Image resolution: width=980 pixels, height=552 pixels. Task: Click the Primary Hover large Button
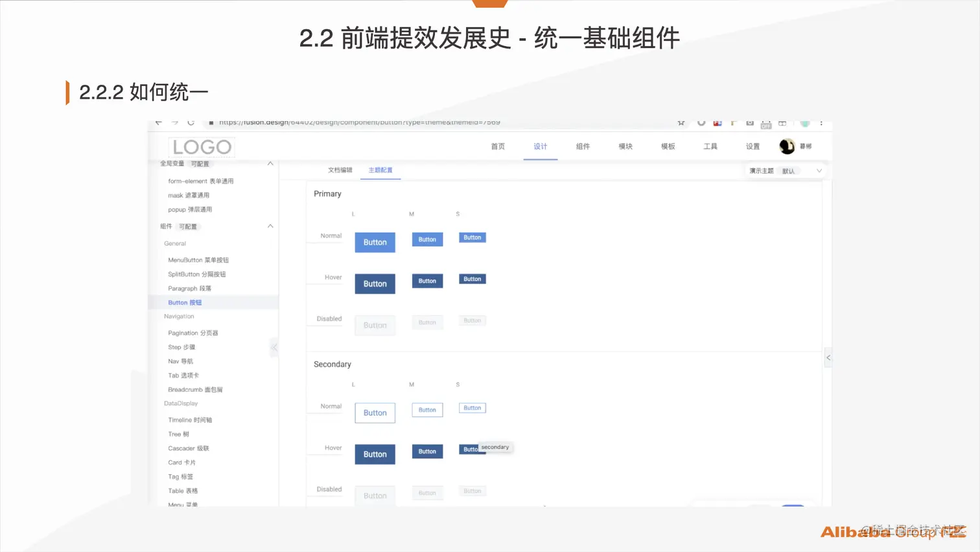click(375, 283)
